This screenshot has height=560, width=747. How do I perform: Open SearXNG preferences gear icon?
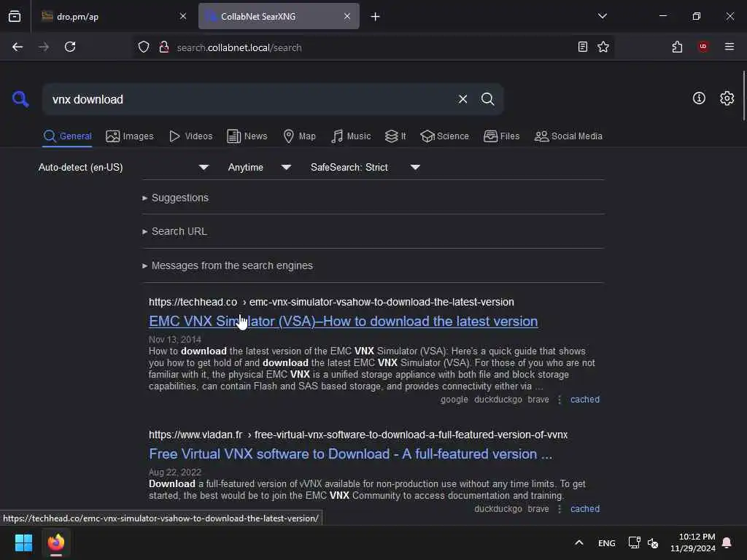tap(727, 98)
